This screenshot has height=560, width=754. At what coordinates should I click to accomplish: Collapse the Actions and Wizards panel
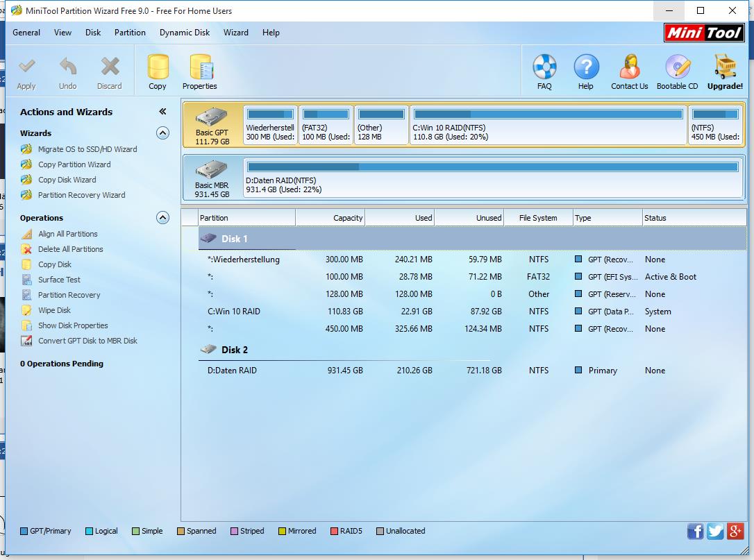point(162,112)
